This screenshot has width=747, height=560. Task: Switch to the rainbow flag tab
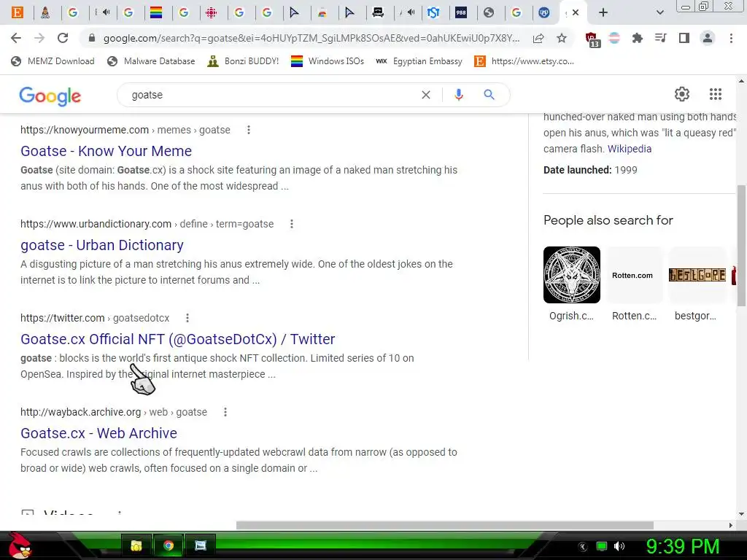pyautogui.click(x=156, y=12)
